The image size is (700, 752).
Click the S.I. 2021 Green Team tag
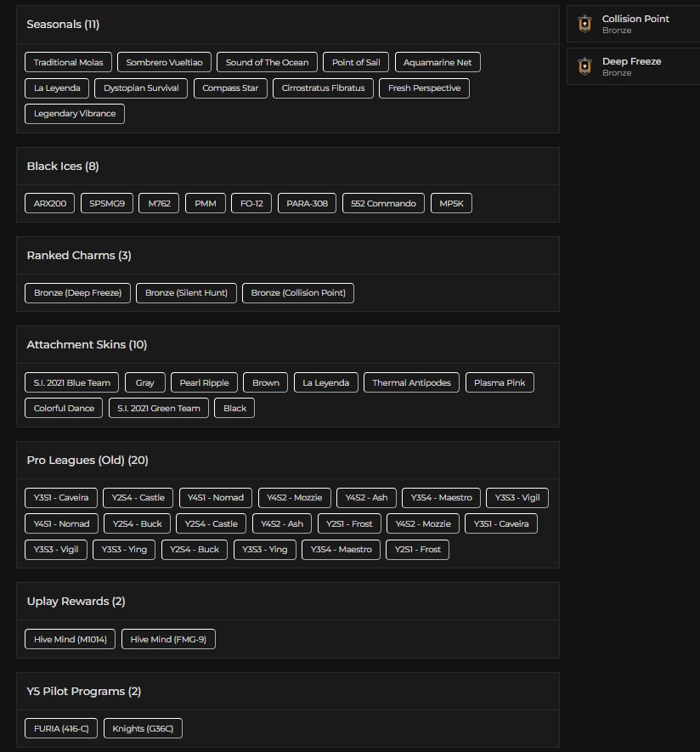coord(158,408)
